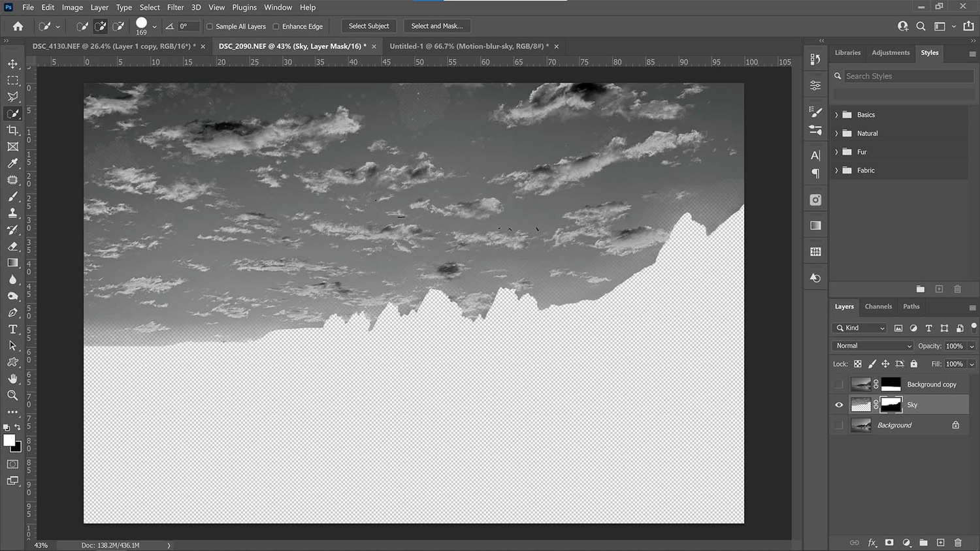Open the Character panel icon

(x=815, y=155)
